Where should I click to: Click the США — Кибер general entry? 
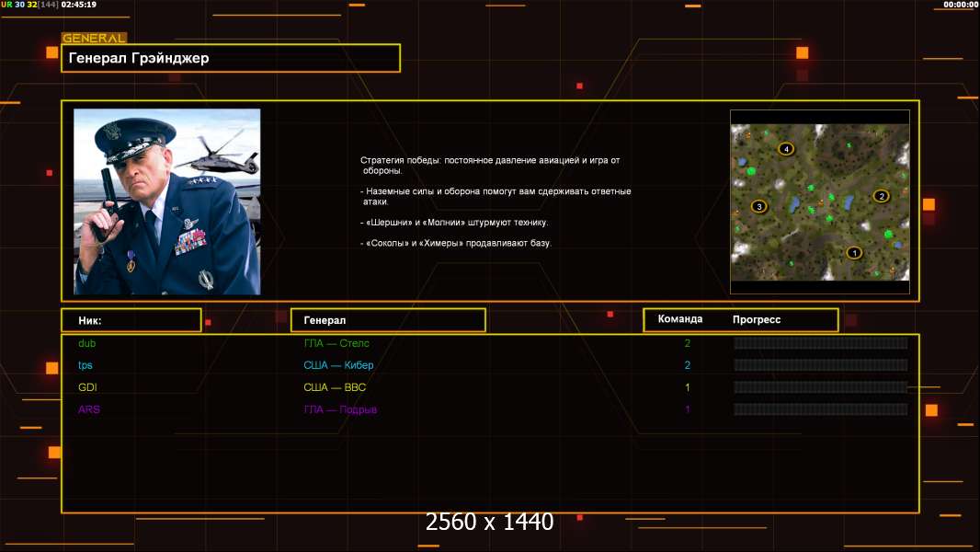[x=338, y=365]
